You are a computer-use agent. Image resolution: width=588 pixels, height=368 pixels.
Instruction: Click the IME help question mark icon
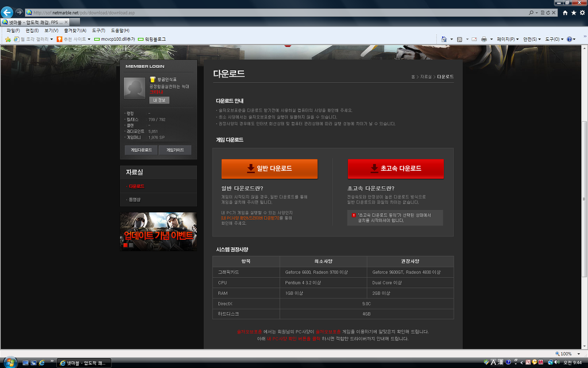[509, 362]
